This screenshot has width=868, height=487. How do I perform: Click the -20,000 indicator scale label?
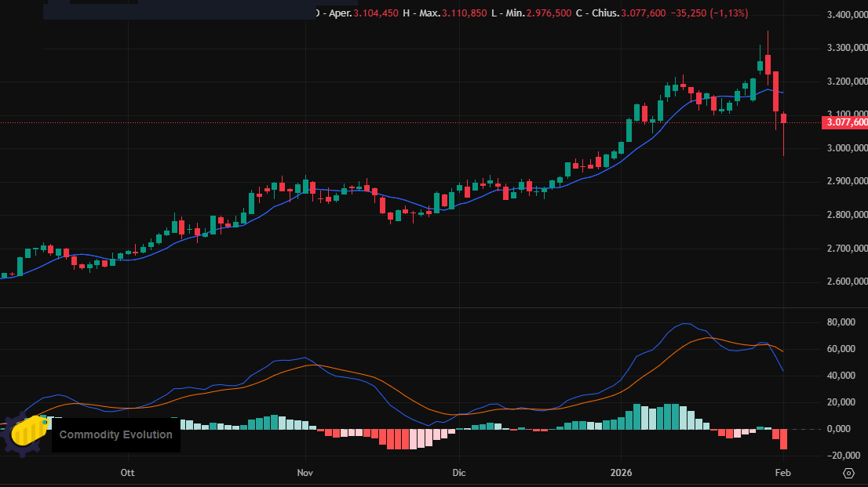tap(839, 456)
